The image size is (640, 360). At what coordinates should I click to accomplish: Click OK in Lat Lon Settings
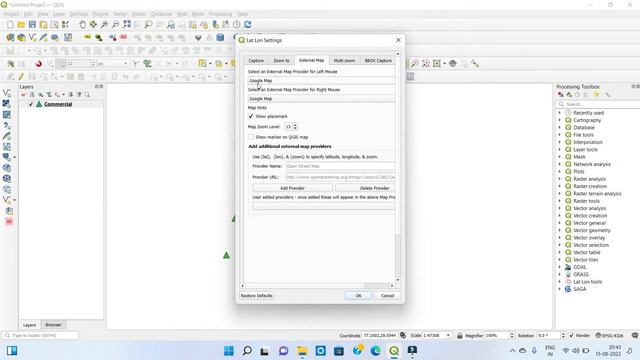(x=358, y=296)
